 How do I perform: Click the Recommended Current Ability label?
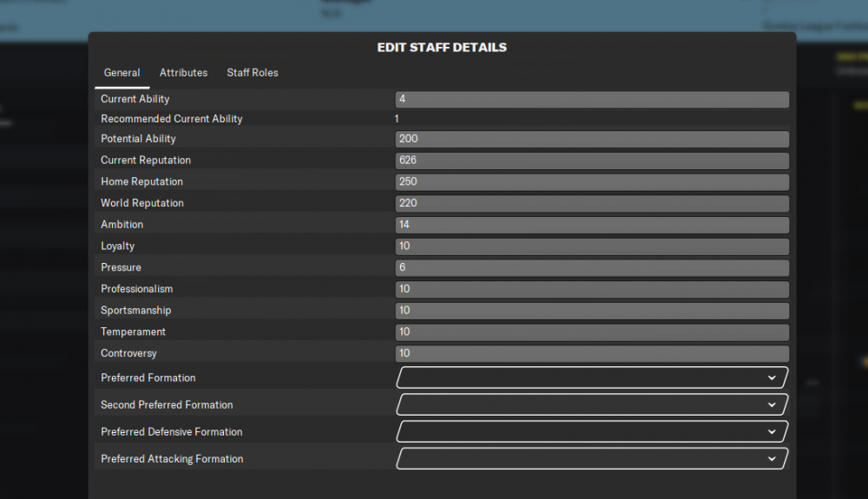tap(172, 118)
